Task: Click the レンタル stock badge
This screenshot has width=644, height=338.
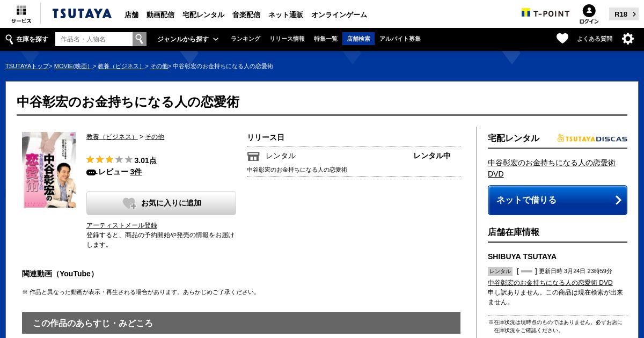Action: point(500,271)
